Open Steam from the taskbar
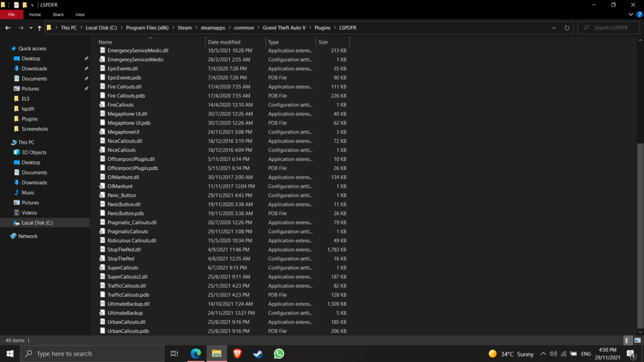The height and width of the screenshot is (362, 644). tap(258, 354)
